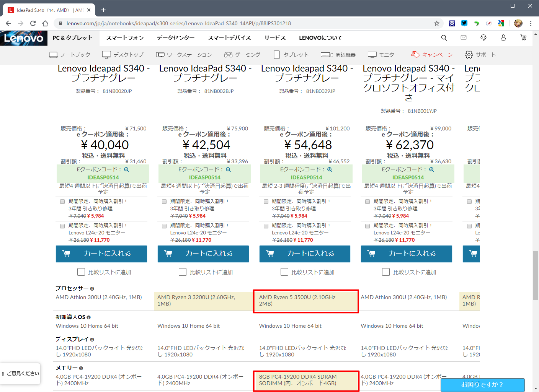
Task: Click magnifier icon beside coupon code under ¥62,370
Action: pyautogui.click(x=431, y=169)
